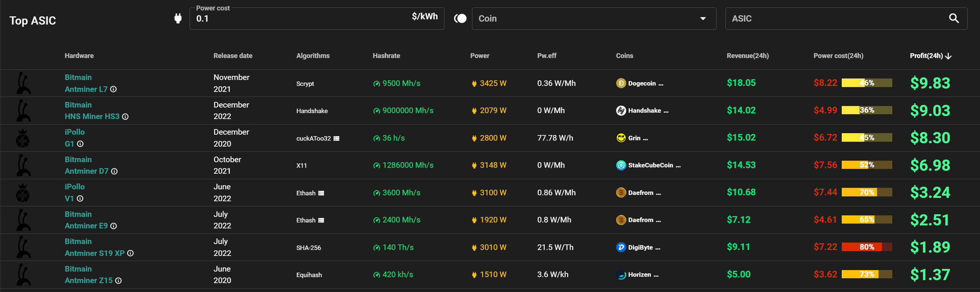The image size is (980, 292).
Task: Select the Equihash algorithm cell
Action: point(309,275)
